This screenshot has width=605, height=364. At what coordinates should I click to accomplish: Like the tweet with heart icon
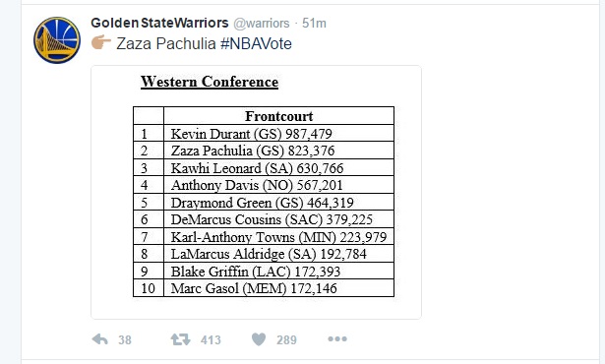tap(259, 339)
